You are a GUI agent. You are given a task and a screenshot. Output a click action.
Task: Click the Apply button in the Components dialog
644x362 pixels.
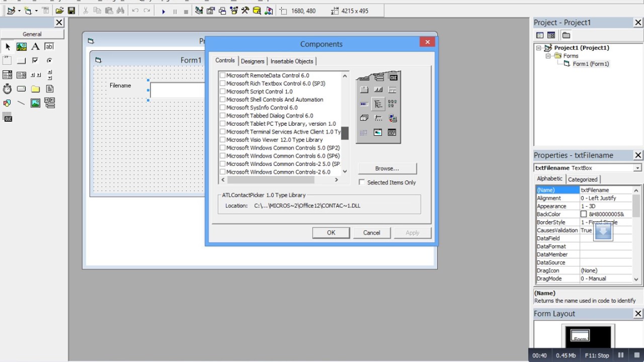click(413, 233)
